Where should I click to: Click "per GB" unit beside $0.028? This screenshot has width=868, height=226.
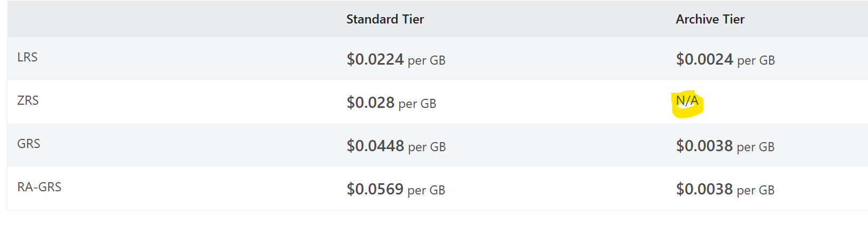417,104
